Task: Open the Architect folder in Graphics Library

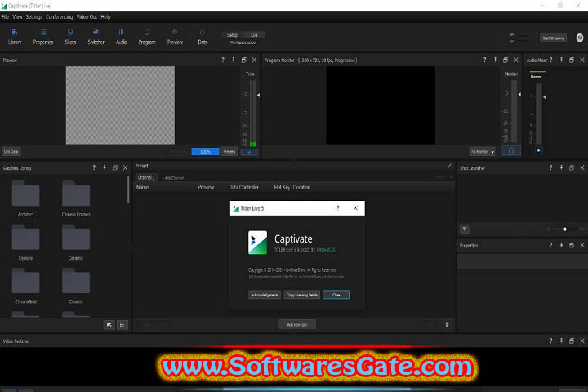Action: [x=25, y=198]
